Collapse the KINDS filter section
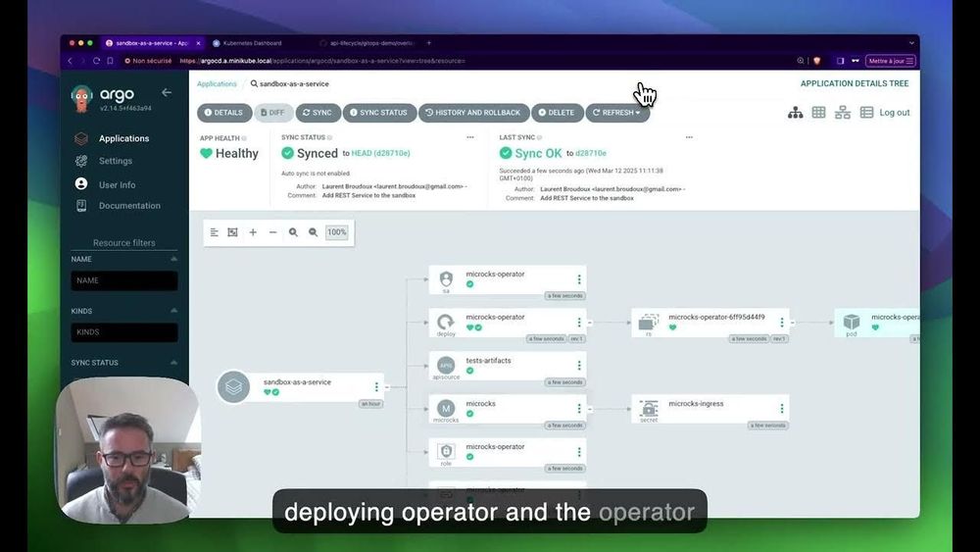 click(x=173, y=311)
